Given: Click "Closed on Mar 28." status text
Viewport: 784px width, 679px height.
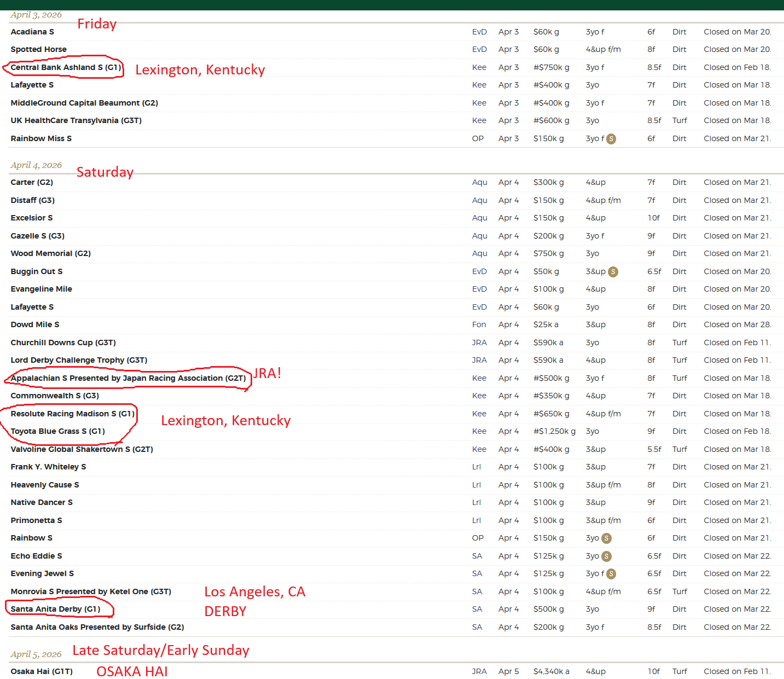Looking at the screenshot, I should [x=737, y=324].
